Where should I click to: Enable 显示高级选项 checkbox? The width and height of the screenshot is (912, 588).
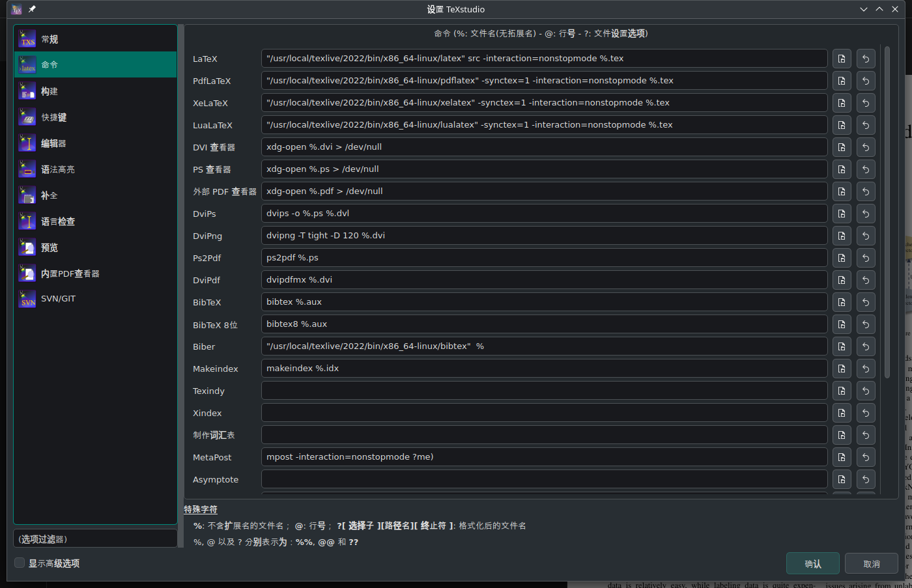click(x=20, y=563)
